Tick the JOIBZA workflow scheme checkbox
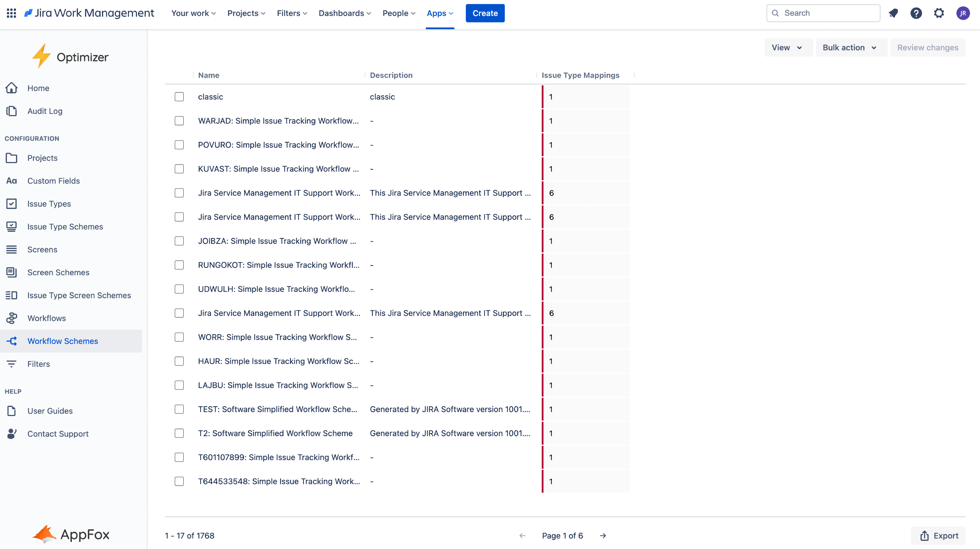980x549 pixels. tap(179, 241)
